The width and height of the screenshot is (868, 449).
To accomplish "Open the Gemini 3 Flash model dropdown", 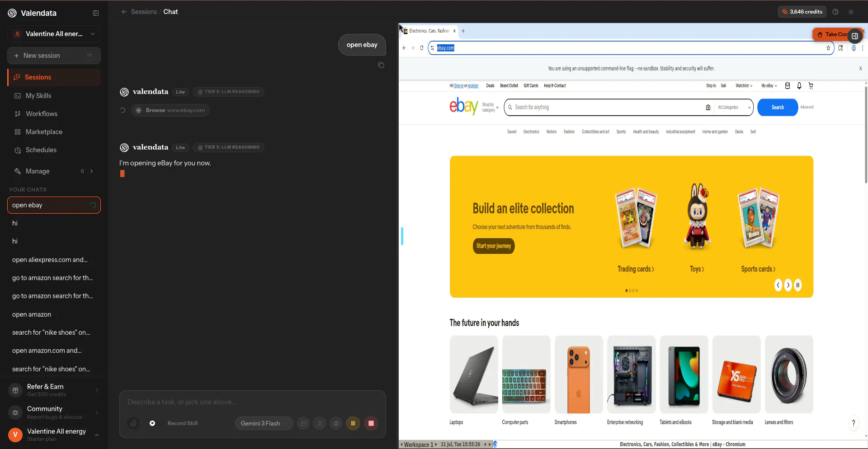I will click(264, 423).
